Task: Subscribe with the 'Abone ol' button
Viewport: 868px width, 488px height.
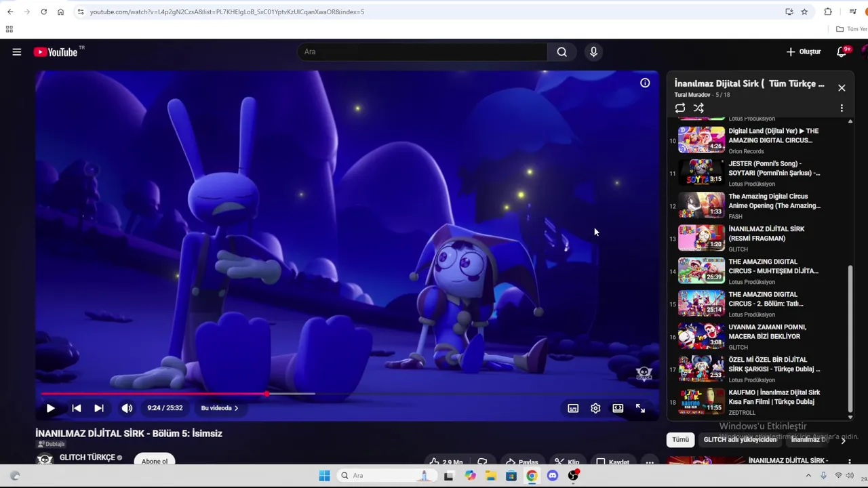Action: tap(155, 461)
